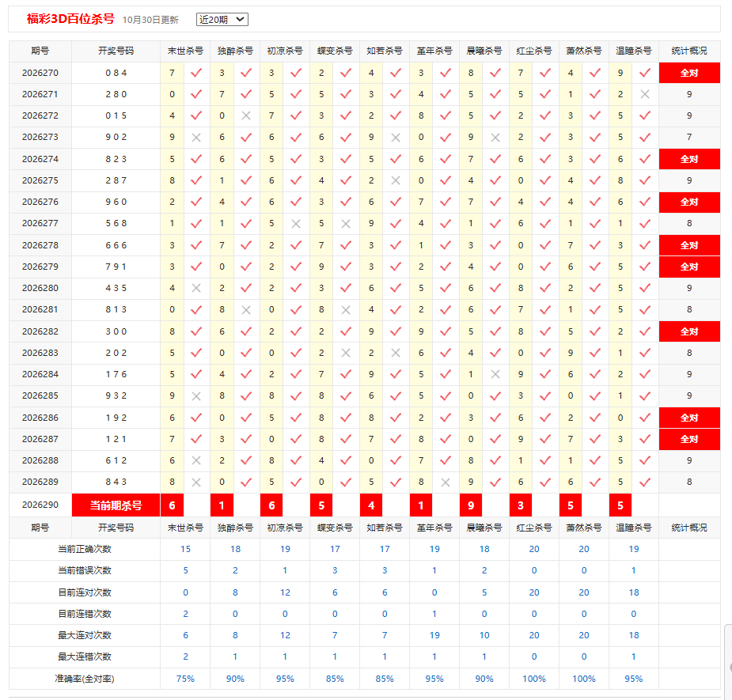Click the red 全对 badge in row 2026282
This screenshot has width=732, height=700.
689,331
